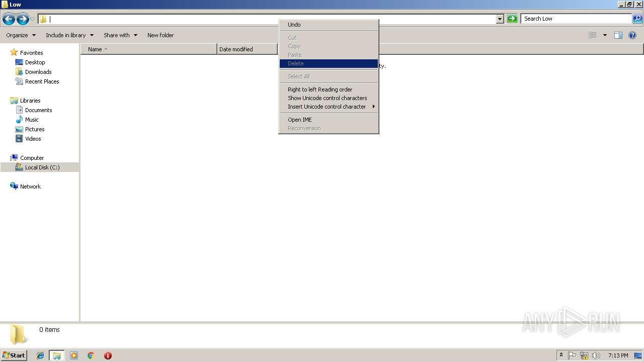Select Favorites in navigation pane
The height and width of the screenshot is (362, 644).
31,53
